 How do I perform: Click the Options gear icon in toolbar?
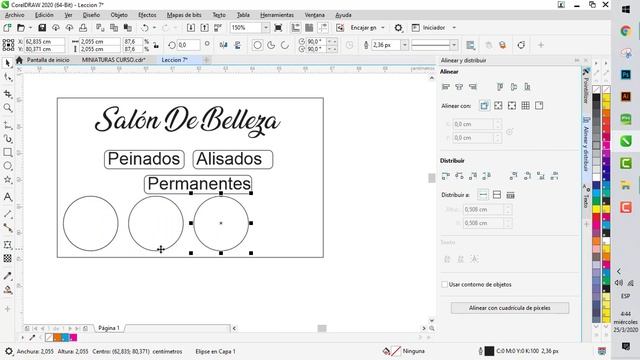pyautogui.click(x=398, y=28)
